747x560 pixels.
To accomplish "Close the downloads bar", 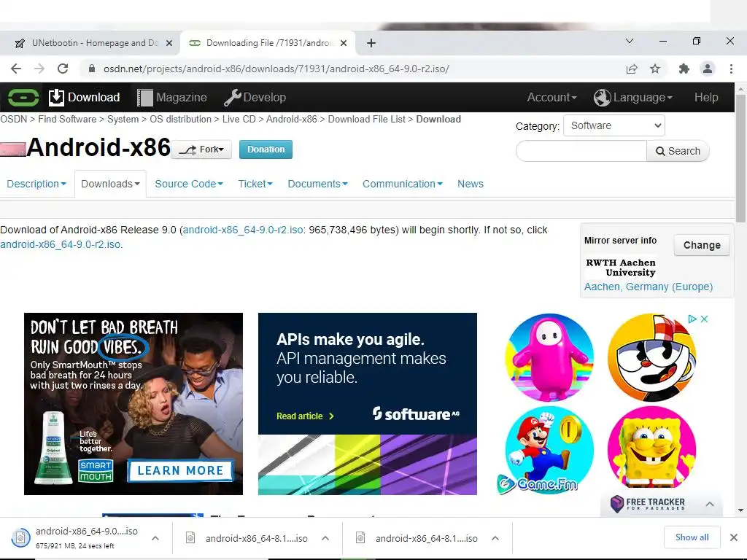I will [734, 537].
